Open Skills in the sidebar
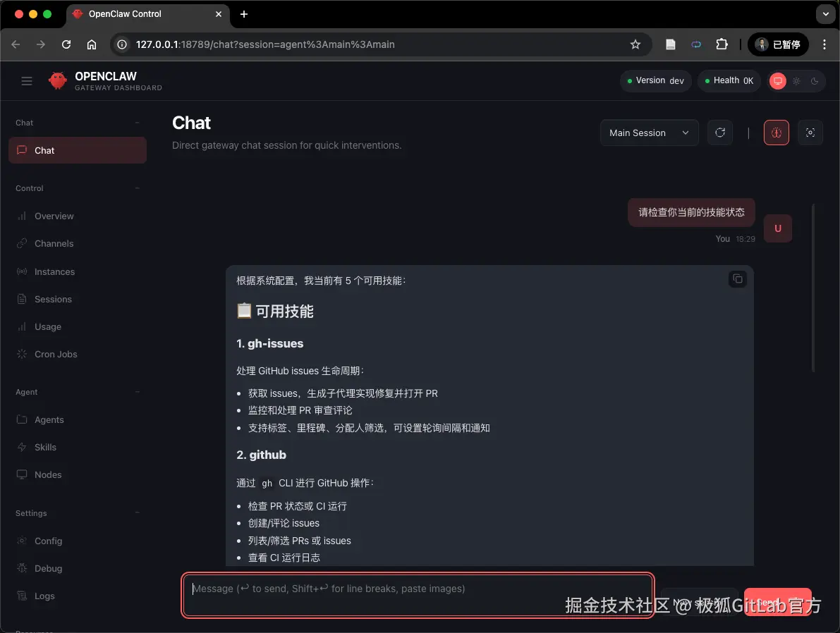Viewport: 840px width, 633px height. coord(78,447)
